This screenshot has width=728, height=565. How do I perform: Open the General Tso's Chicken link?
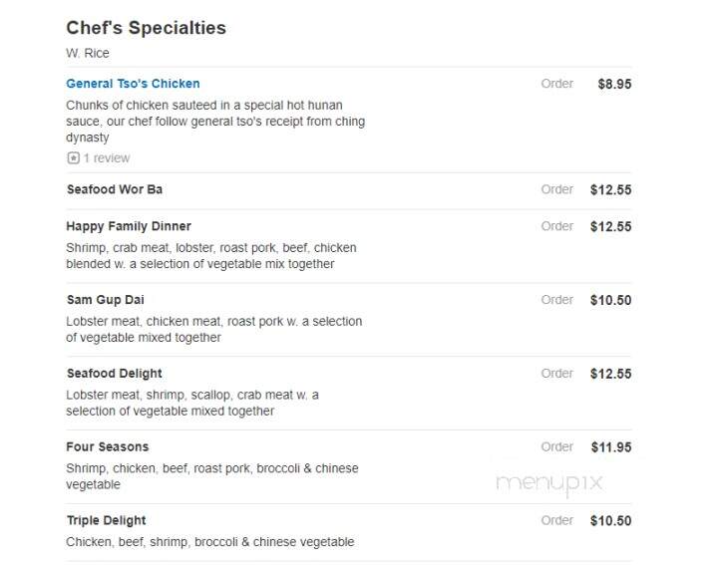[x=133, y=84]
